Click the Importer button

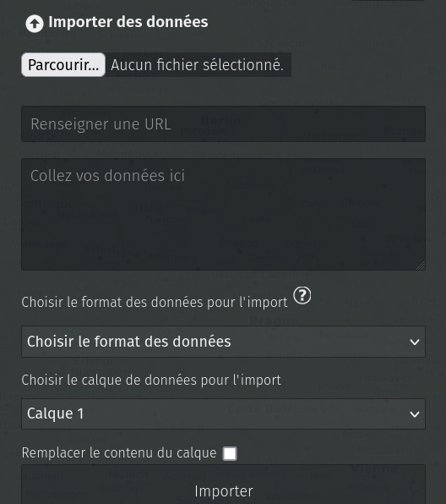224,487
